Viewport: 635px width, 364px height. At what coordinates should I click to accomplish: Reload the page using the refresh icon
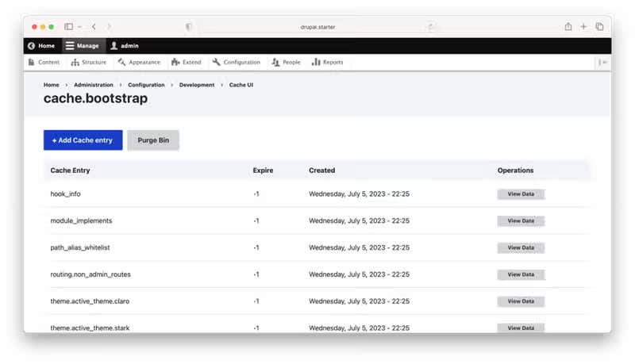tap(431, 26)
